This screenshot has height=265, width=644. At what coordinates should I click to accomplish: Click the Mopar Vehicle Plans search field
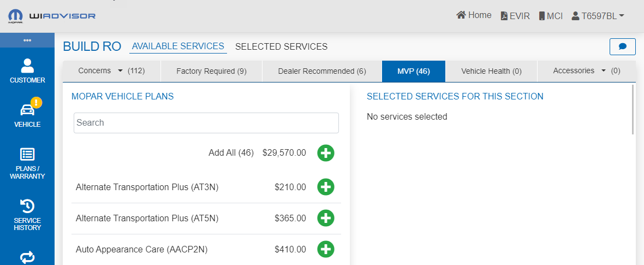206,123
